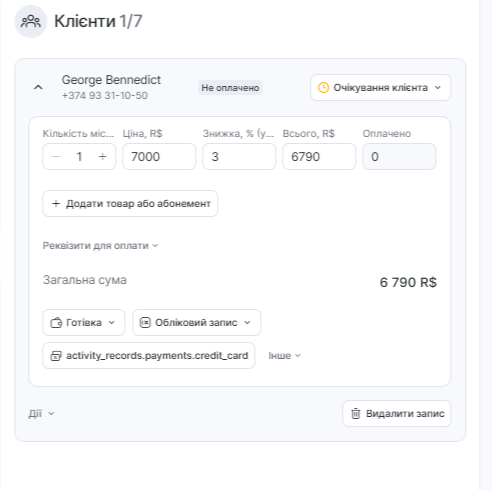Open the Дії actions menu

(x=41, y=414)
